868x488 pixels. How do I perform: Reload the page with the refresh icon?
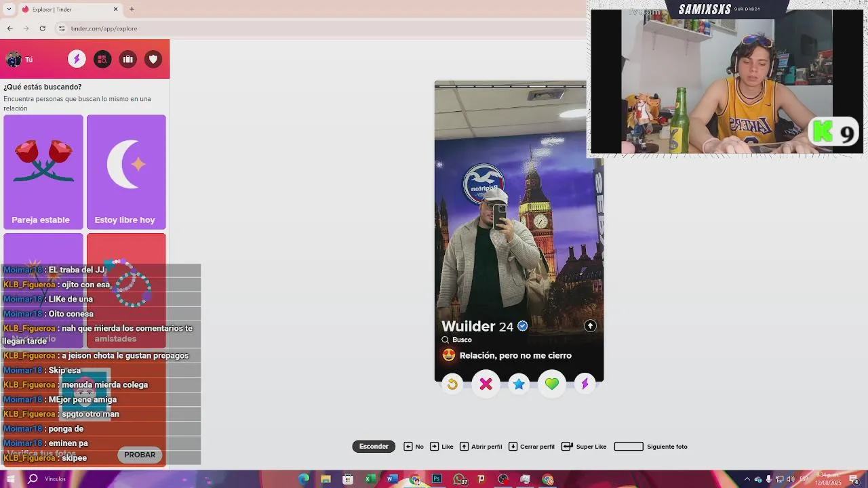point(42,28)
